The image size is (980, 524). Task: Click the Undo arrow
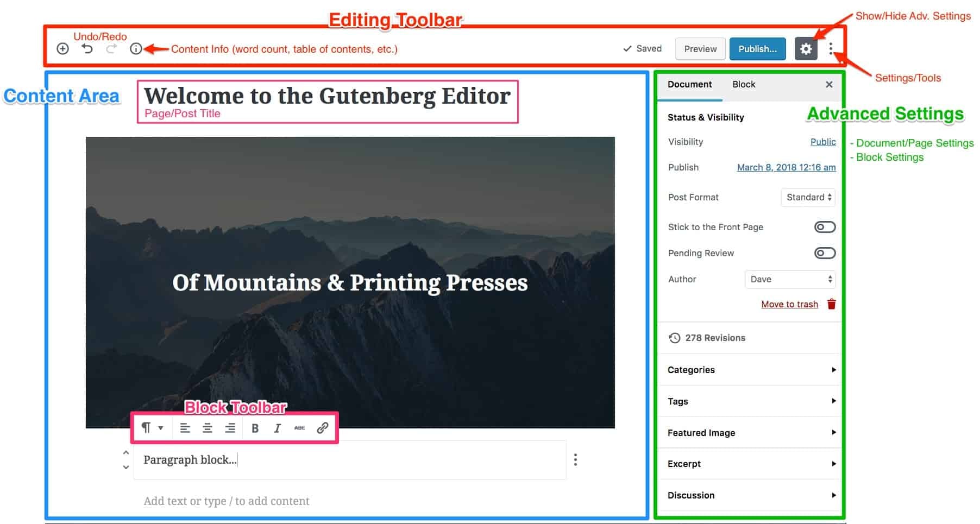87,48
